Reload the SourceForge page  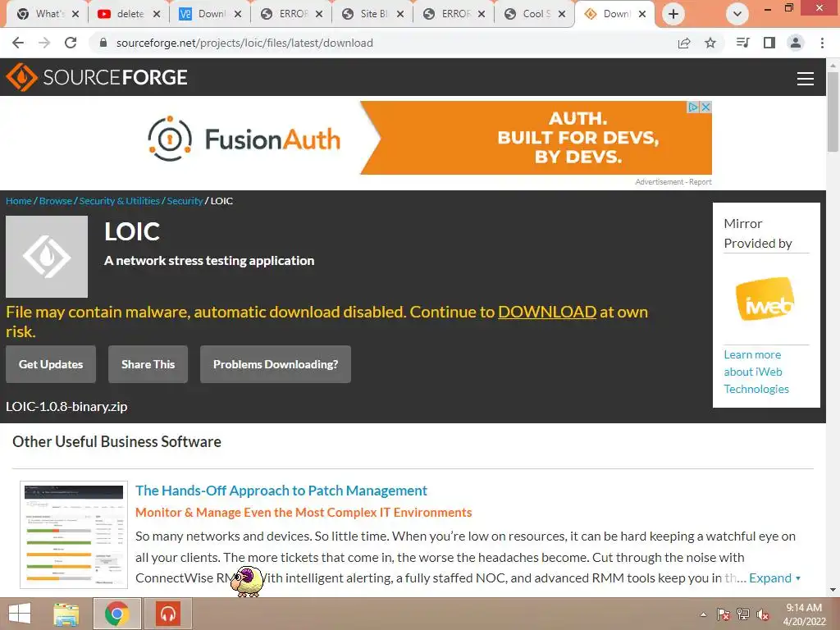pos(71,43)
